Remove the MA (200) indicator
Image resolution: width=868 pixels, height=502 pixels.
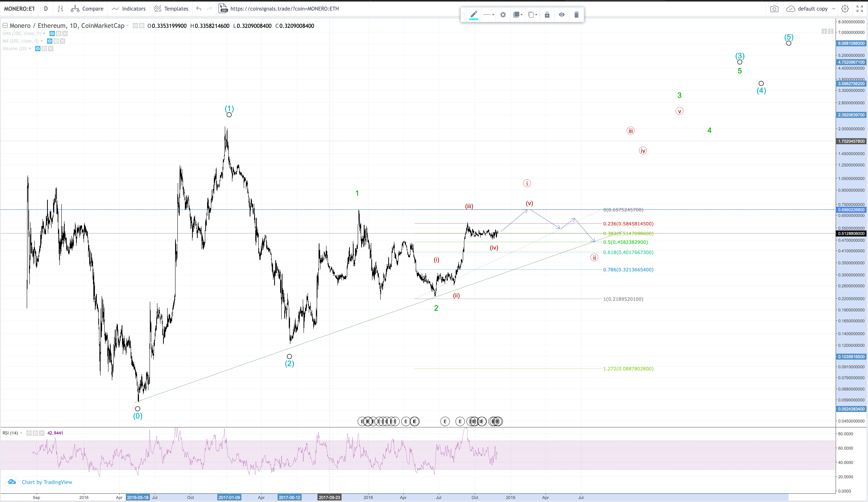(x=62, y=41)
